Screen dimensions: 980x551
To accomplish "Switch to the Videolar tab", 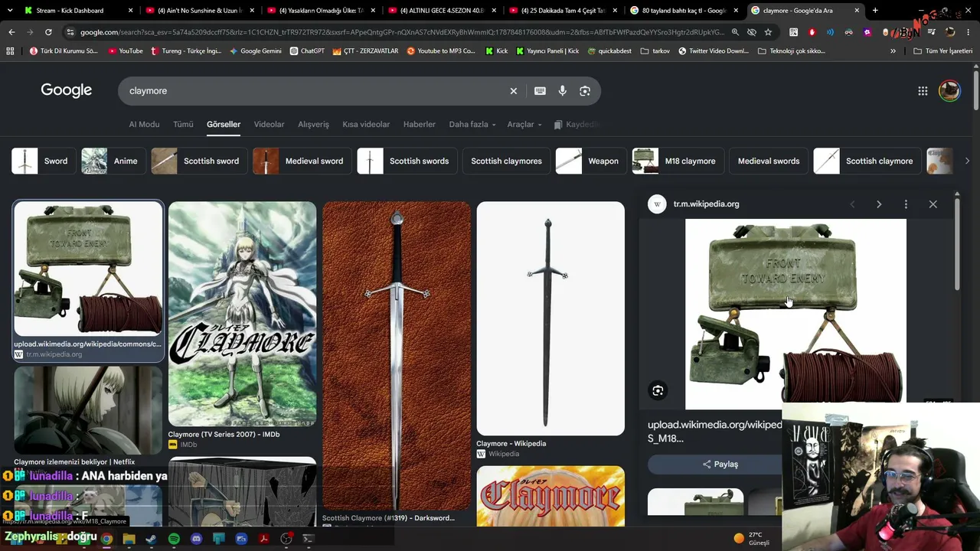I will (x=269, y=125).
